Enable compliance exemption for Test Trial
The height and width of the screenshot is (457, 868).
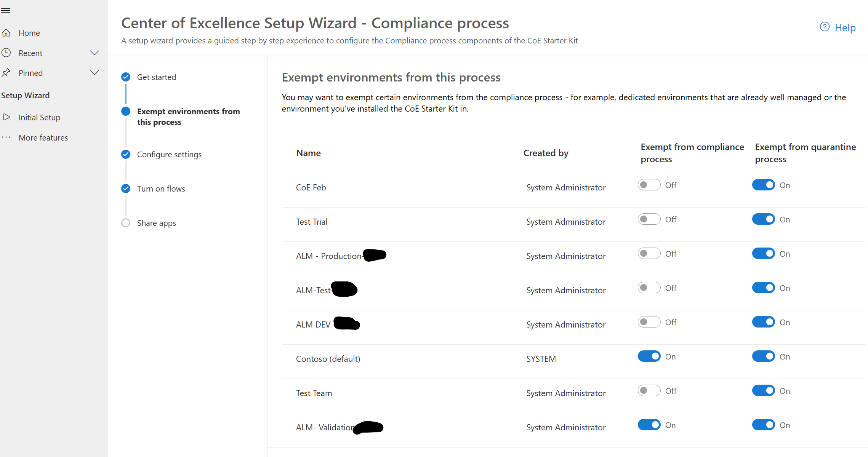[x=649, y=219]
